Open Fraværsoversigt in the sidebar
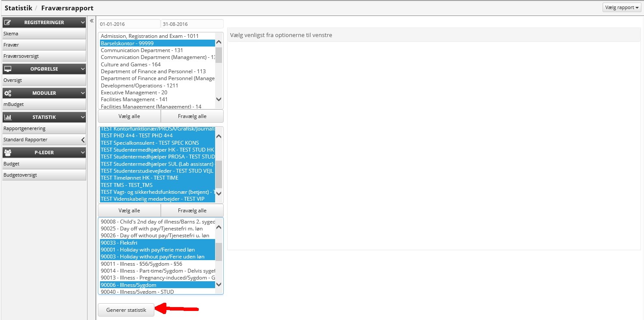Image resolution: width=644 pixels, height=320 pixels. [21, 56]
